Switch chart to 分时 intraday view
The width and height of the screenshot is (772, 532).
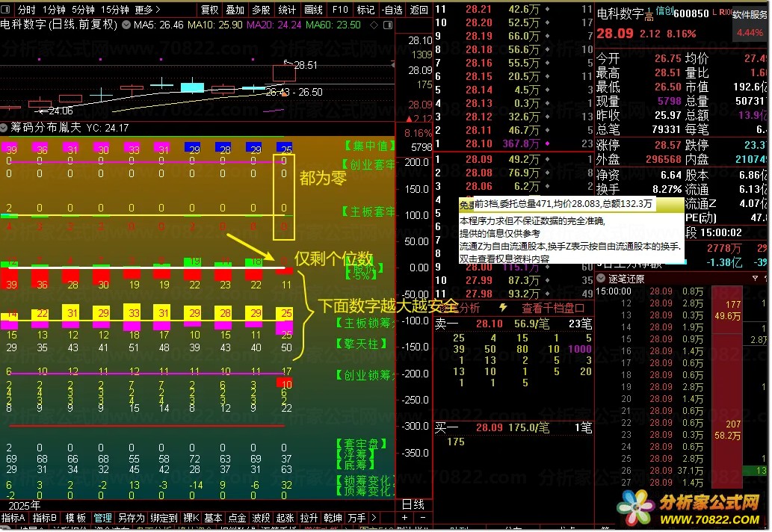tap(27, 10)
